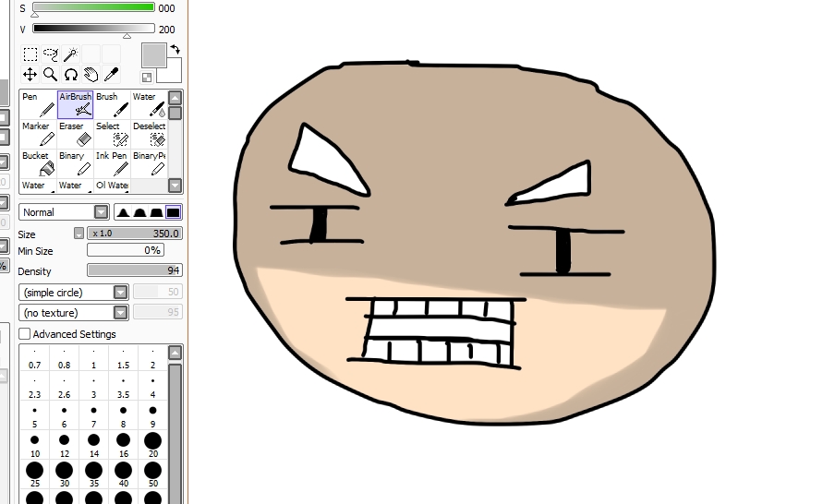
Task: Pick brush size 7
Action: (93, 417)
